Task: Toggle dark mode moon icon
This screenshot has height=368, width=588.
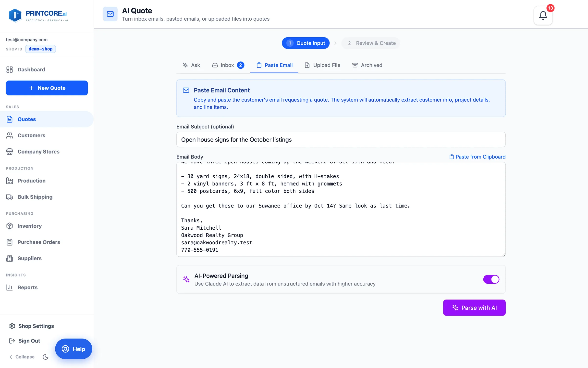Action: 46,357
